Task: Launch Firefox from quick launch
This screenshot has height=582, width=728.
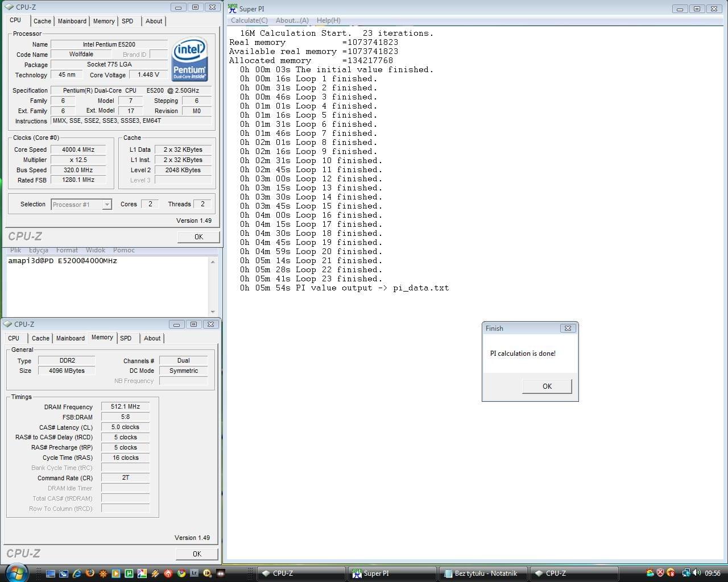Action: tap(90, 573)
